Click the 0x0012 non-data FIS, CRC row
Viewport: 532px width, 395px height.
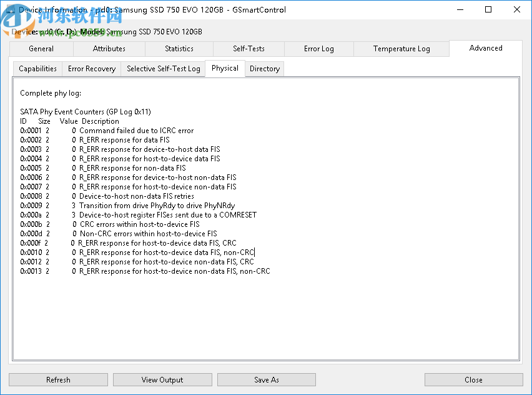pos(137,262)
